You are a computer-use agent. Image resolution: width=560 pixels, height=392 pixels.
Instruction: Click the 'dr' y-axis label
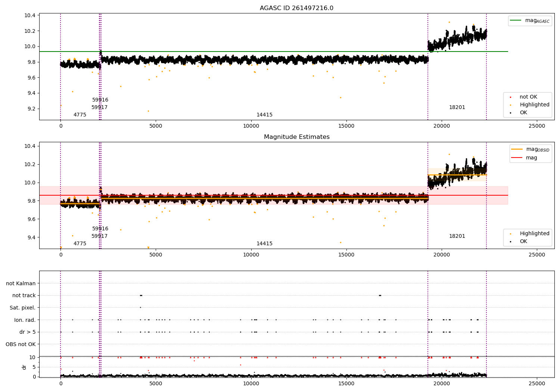pos(24,367)
